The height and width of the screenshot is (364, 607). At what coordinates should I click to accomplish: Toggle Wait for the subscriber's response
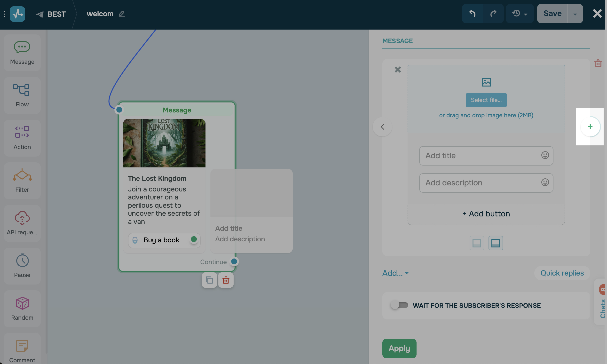coord(400,305)
